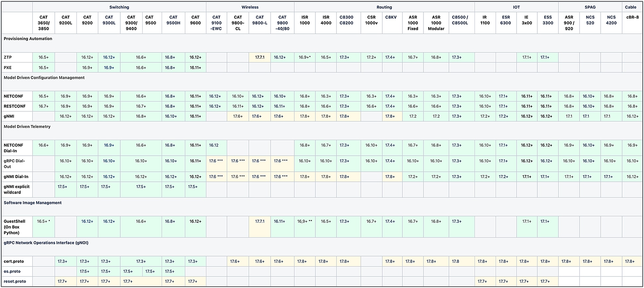The image size is (644, 288).
Task: Click the Routing group header
Action: point(384,7)
